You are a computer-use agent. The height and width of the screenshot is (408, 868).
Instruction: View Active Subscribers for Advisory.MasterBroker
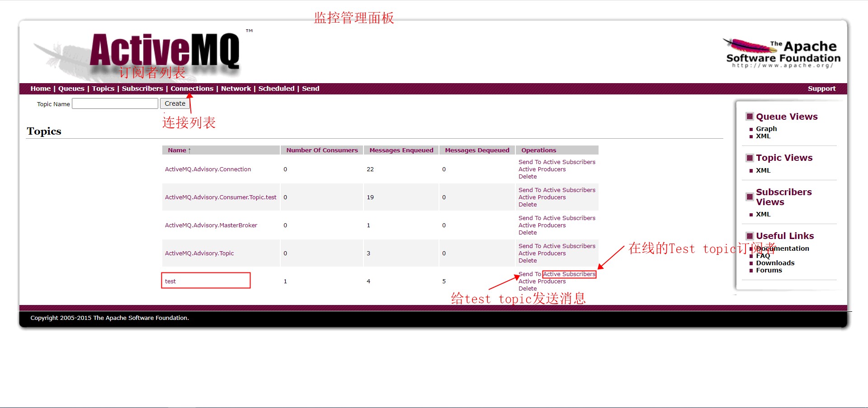pyautogui.click(x=569, y=218)
